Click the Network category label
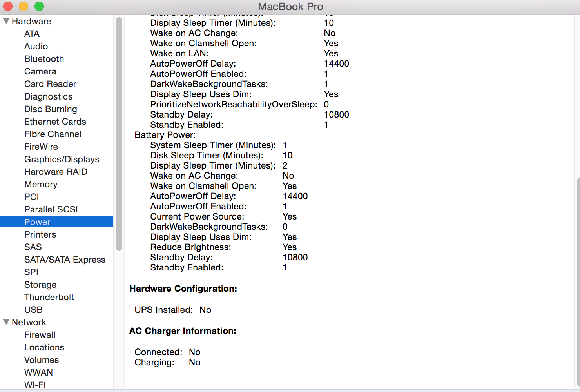The image size is (580, 392). pos(29,322)
